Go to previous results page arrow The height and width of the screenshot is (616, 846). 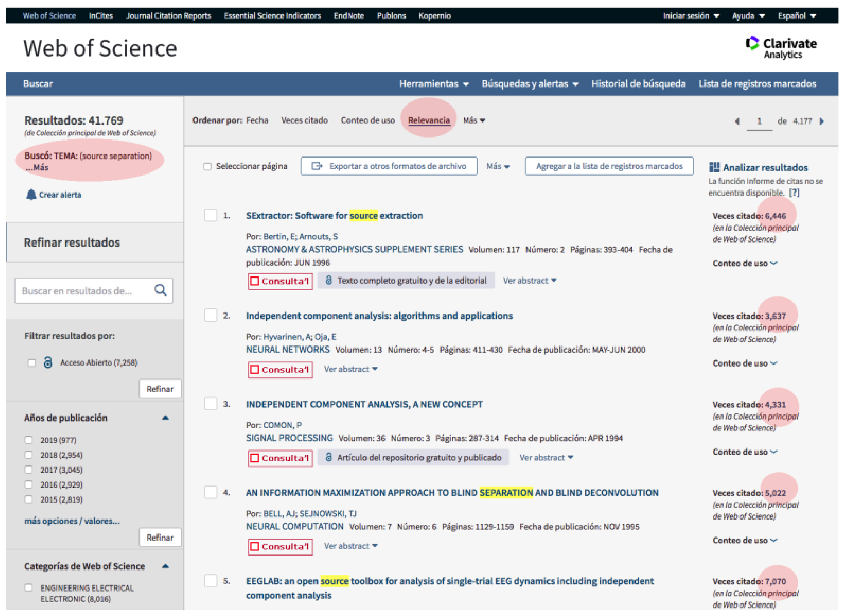(737, 121)
